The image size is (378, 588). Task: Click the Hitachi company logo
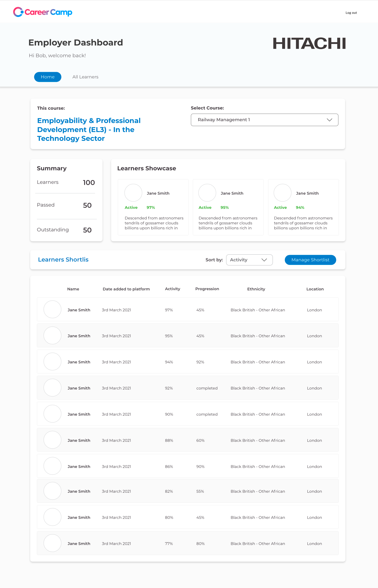309,43
